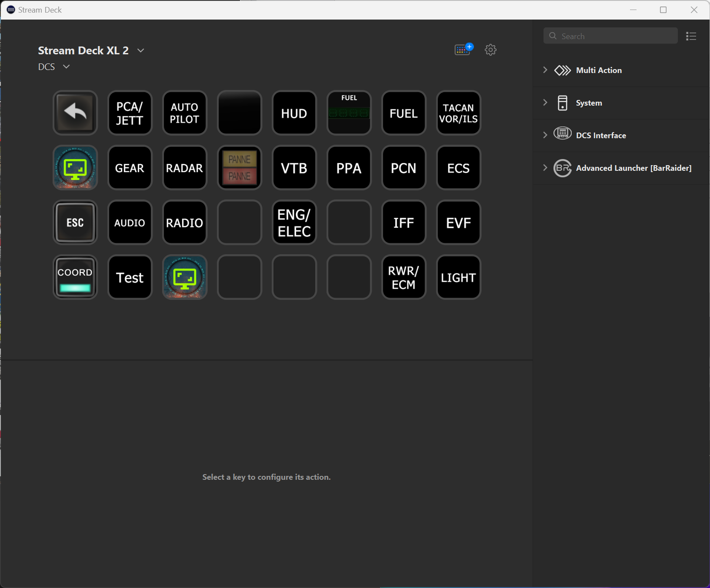Viewport: 710px width, 588px height.
Task: Select the AUTO PILOT key
Action: click(x=185, y=113)
